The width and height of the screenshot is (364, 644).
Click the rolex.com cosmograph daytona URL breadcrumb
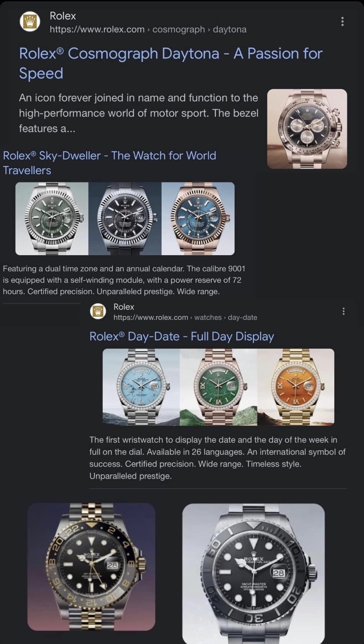(x=148, y=30)
